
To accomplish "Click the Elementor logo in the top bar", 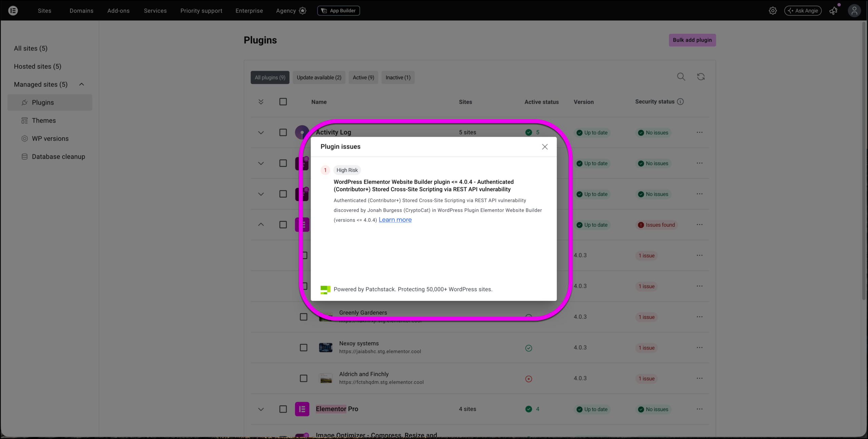I will click(x=13, y=11).
